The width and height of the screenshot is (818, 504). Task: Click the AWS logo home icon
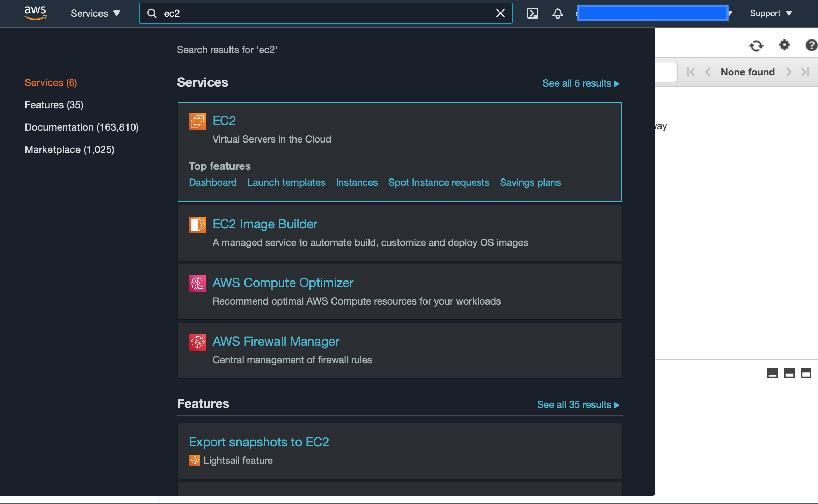point(35,13)
